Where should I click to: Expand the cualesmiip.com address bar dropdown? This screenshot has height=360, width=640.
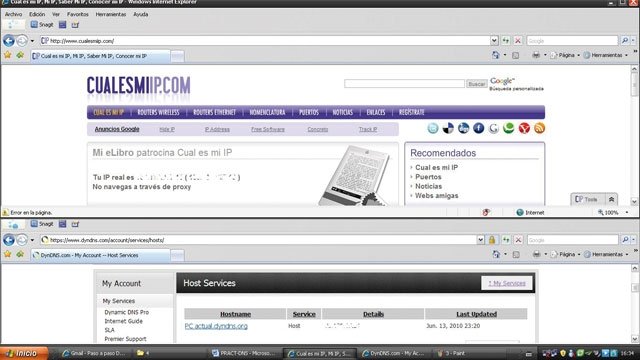click(494, 41)
